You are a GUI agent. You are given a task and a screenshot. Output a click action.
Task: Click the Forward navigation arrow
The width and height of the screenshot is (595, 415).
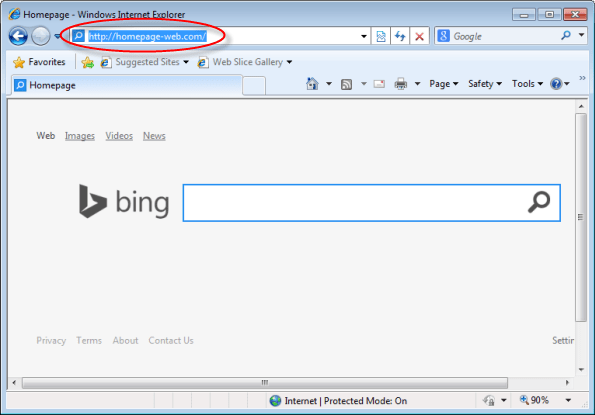coord(41,36)
